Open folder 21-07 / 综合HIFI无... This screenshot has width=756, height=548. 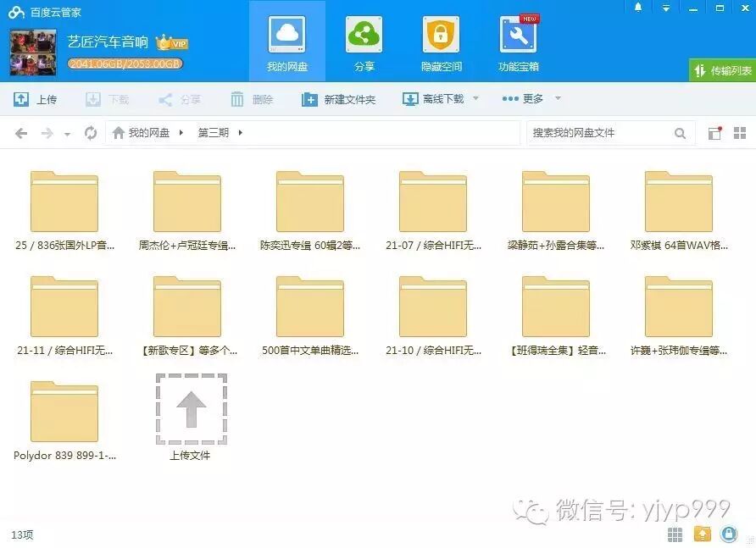433,211
